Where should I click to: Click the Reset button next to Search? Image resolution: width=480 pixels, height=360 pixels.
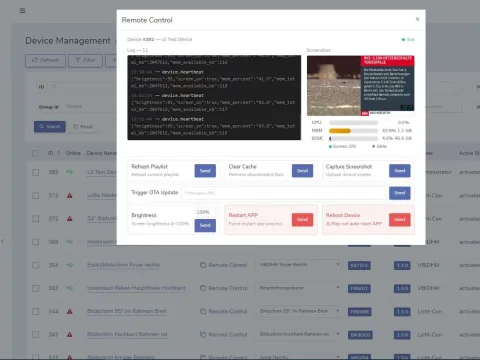tap(83, 127)
